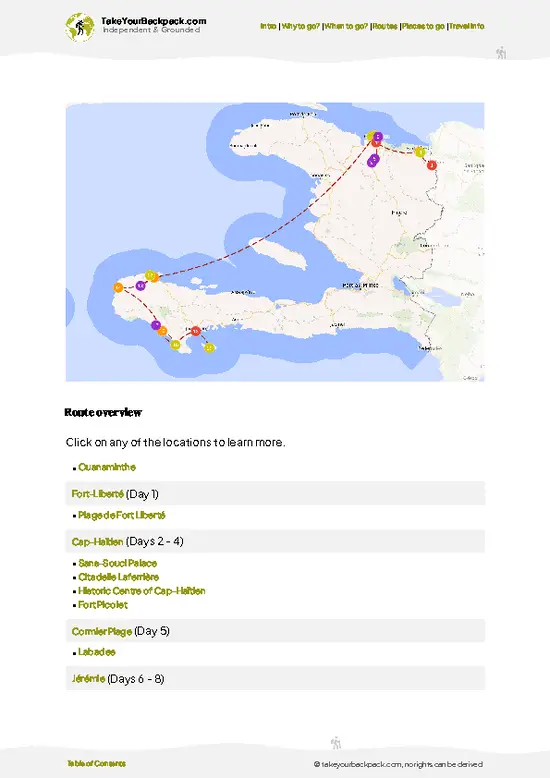Click the hiker icon above the footer
Screen dimensions: 550x778
(x=336, y=742)
